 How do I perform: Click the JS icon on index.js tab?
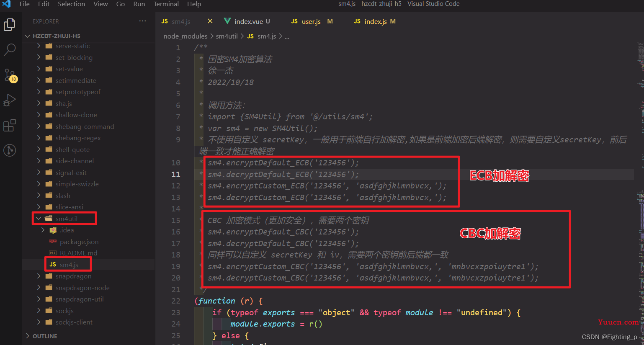click(x=357, y=21)
